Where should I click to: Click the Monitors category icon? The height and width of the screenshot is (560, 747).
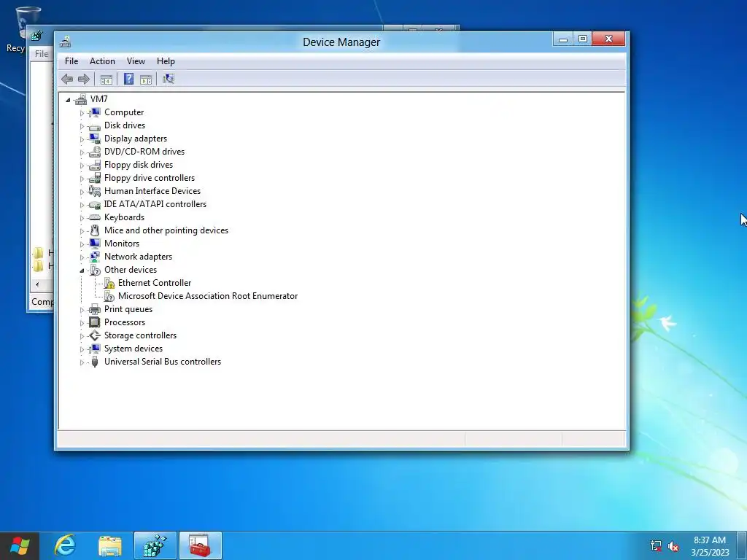coord(95,244)
